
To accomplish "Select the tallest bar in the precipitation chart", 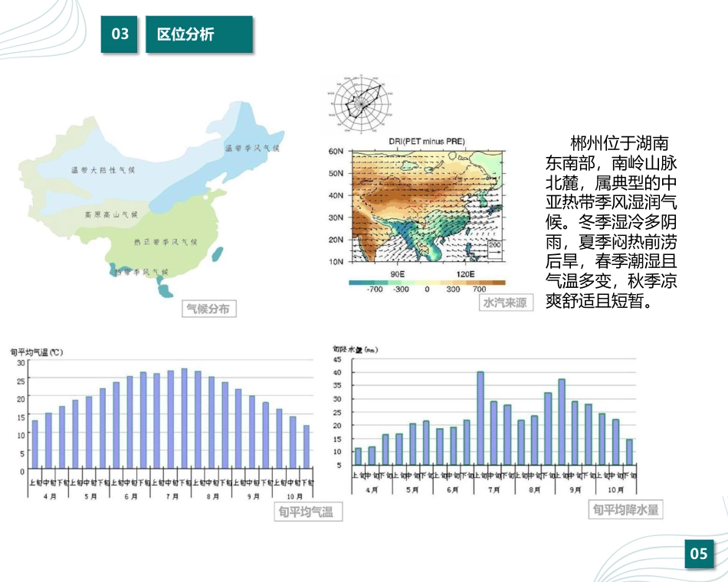I will [x=482, y=417].
